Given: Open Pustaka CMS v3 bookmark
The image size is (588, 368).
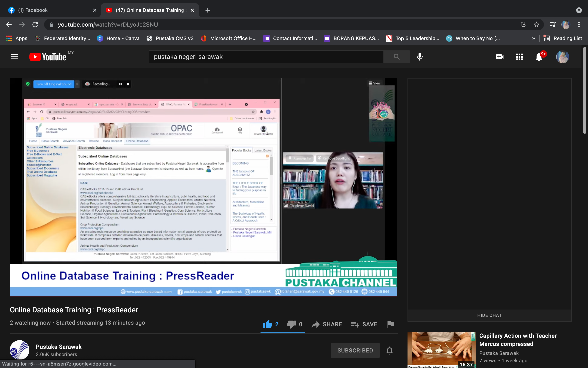Looking at the screenshot, I should click(170, 38).
